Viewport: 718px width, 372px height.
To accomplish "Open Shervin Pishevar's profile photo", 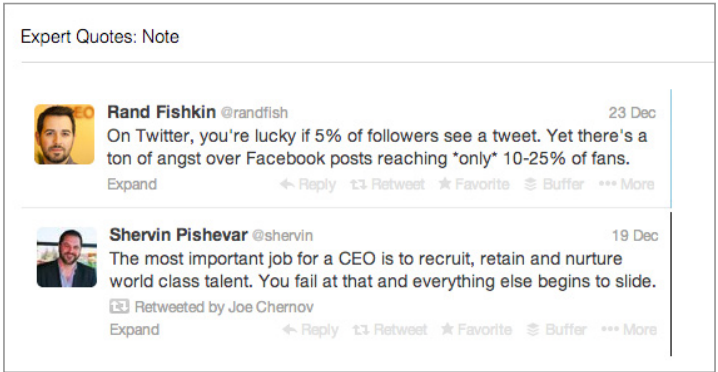I will click(67, 257).
